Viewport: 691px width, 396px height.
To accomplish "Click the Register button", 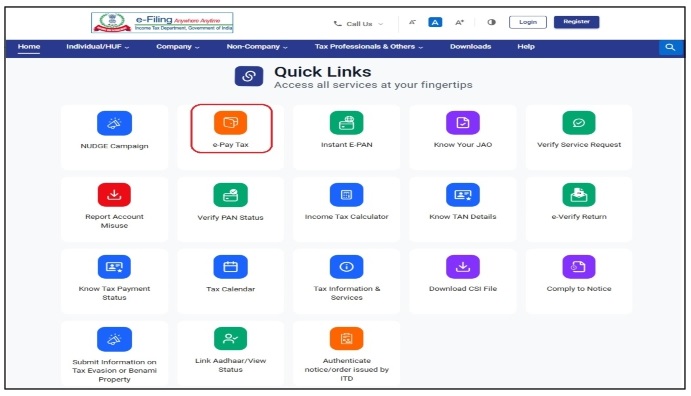I will pyautogui.click(x=576, y=22).
